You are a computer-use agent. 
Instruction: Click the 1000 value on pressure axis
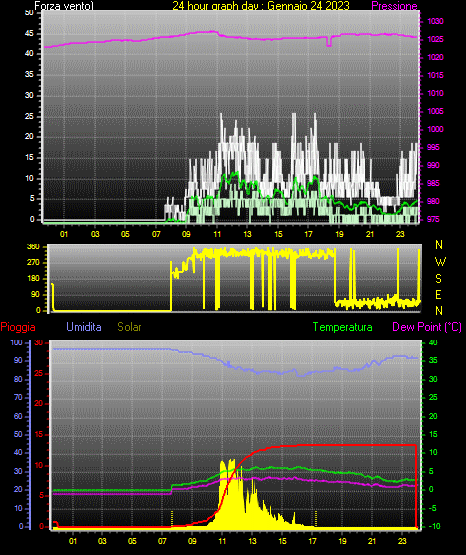(x=435, y=130)
